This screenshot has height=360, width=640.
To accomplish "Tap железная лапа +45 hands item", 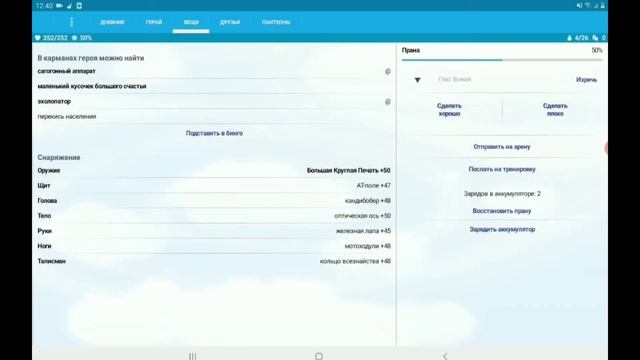I will click(363, 231).
